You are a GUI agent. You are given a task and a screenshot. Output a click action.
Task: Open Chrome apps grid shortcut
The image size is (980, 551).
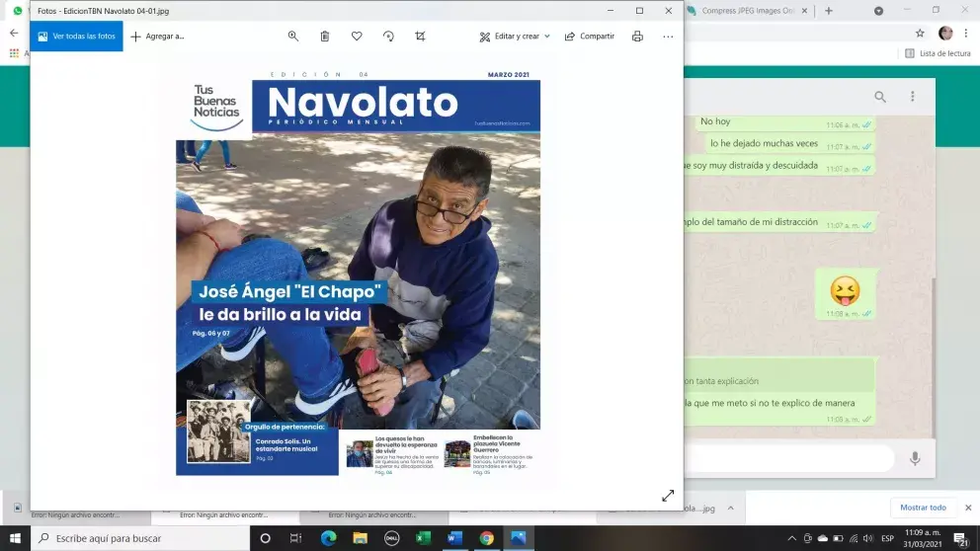click(14, 53)
